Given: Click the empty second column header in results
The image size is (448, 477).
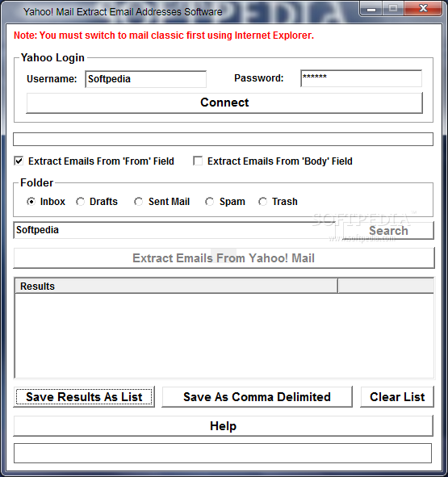Looking at the screenshot, I should tap(386, 286).
